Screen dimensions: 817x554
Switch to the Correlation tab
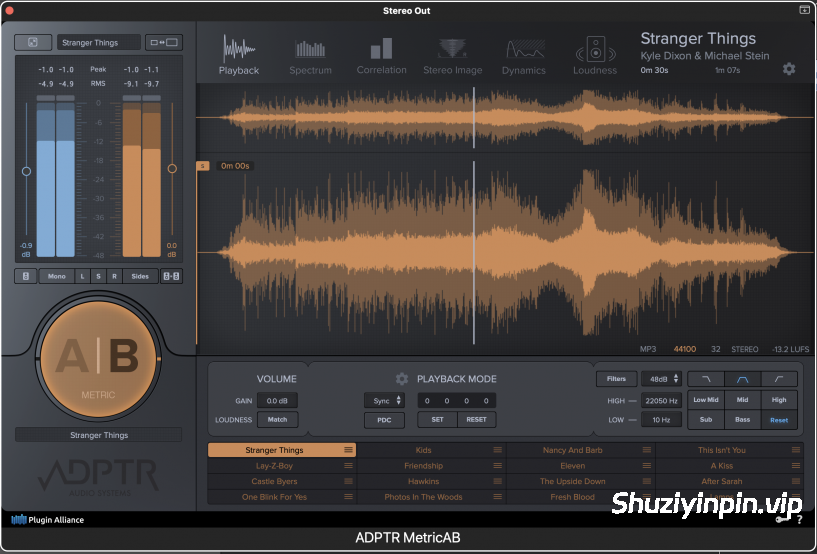tap(381, 56)
